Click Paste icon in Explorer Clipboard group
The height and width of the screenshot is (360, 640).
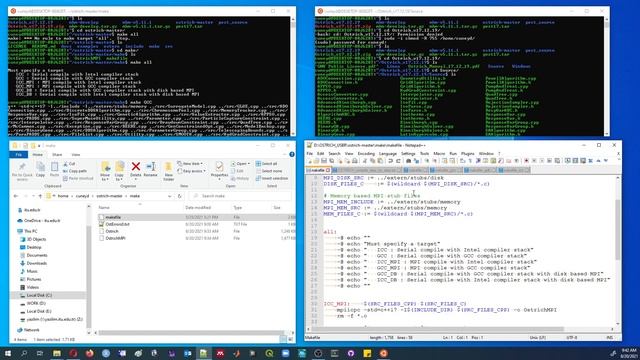pyautogui.click(x=54, y=167)
